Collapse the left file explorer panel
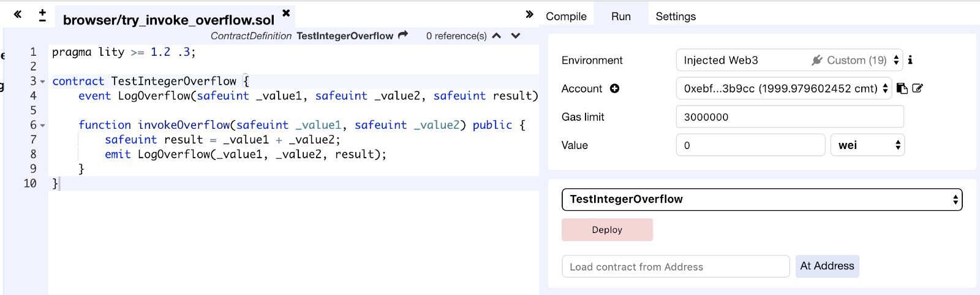980x295 pixels. pyautogui.click(x=18, y=14)
